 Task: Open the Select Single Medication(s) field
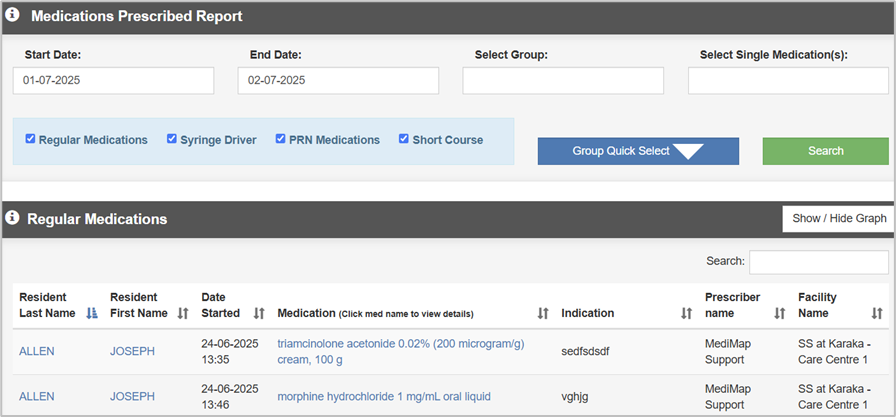tap(788, 81)
